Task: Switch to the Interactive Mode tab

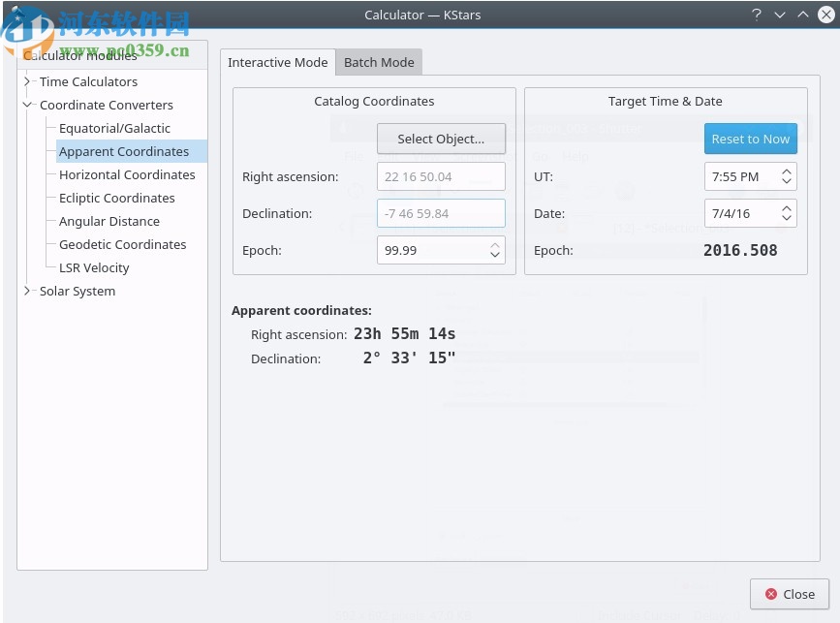Action: tap(277, 62)
